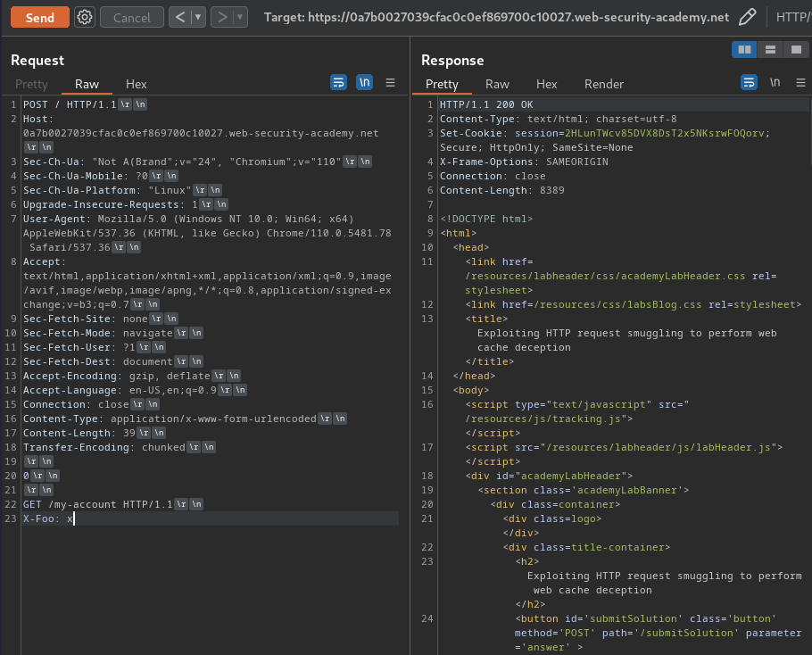Select the Response Render tab
This screenshot has height=655, width=812.
tap(604, 84)
